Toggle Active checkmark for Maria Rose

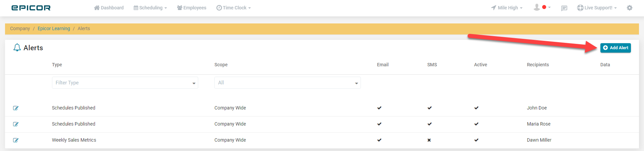[476, 124]
